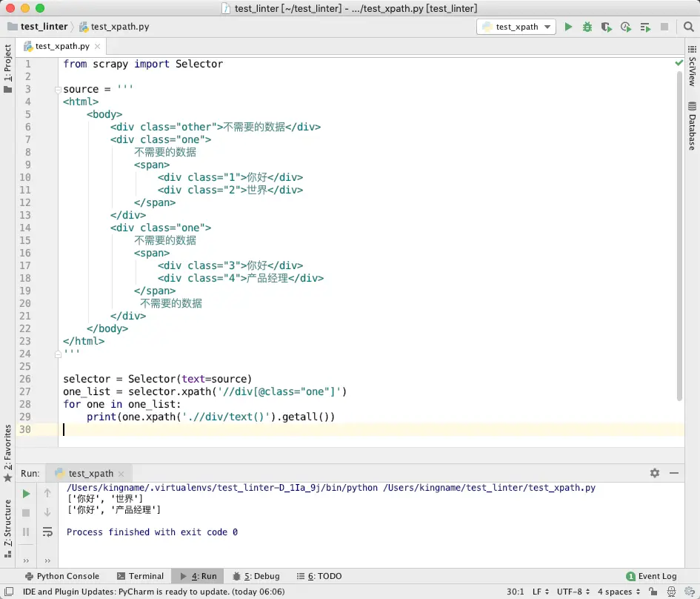
Task: Expand more console toolbar actions
Action: [47, 560]
